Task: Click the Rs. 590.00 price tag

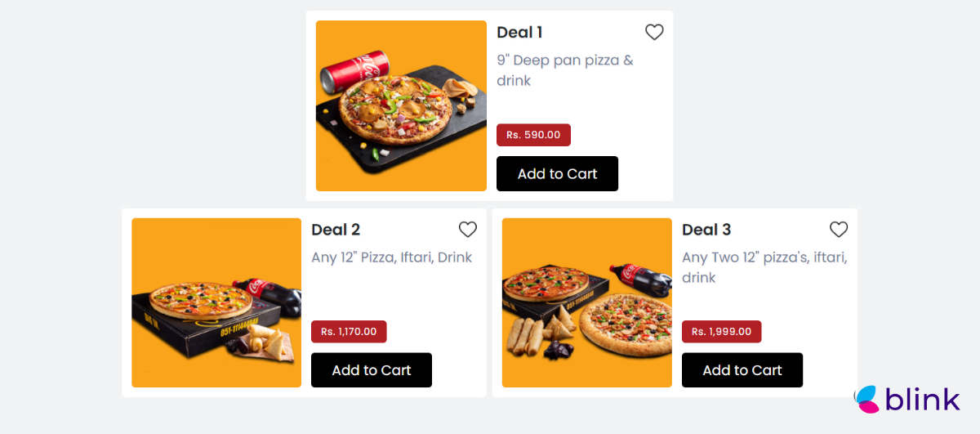Action: pos(533,135)
